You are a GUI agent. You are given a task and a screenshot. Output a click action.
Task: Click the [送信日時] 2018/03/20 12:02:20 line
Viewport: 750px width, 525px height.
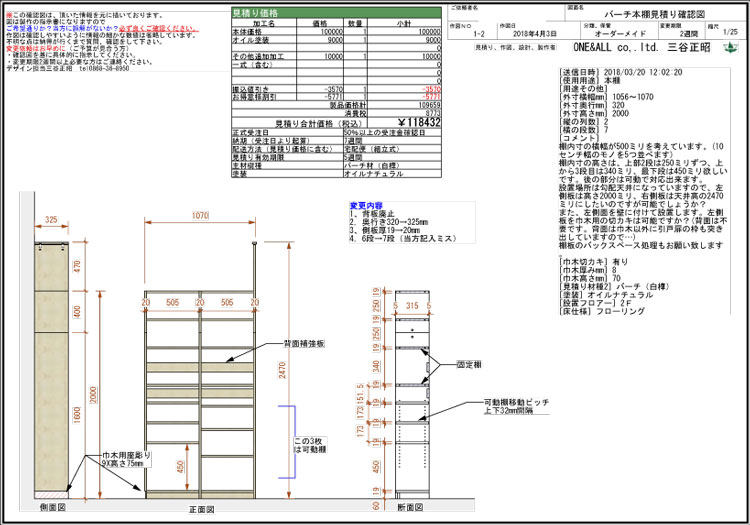(621, 72)
